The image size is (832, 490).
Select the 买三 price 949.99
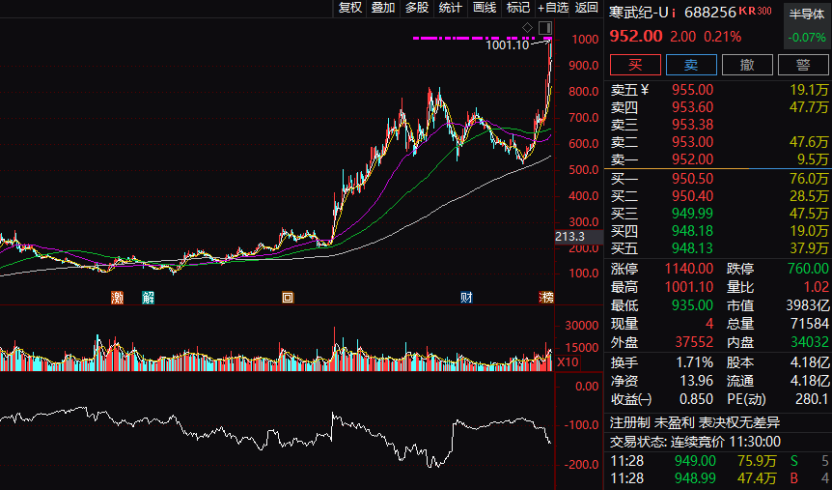[x=692, y=213]
